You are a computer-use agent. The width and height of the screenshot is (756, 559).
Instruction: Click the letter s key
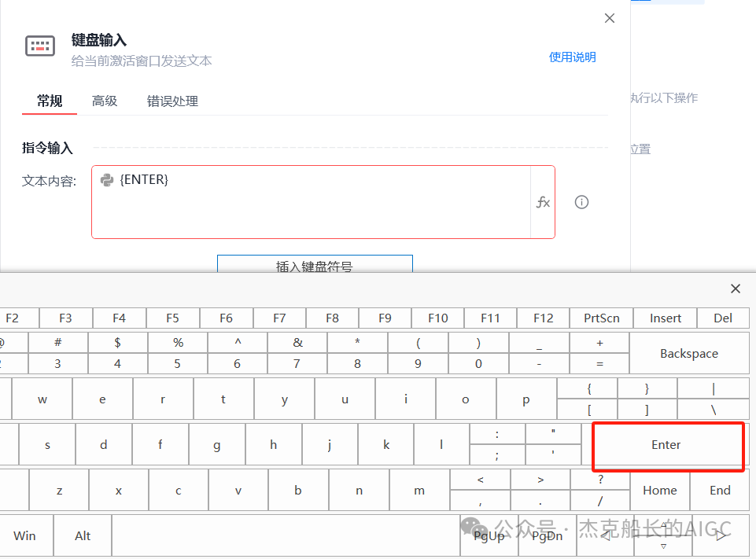[x=47, y=445]
